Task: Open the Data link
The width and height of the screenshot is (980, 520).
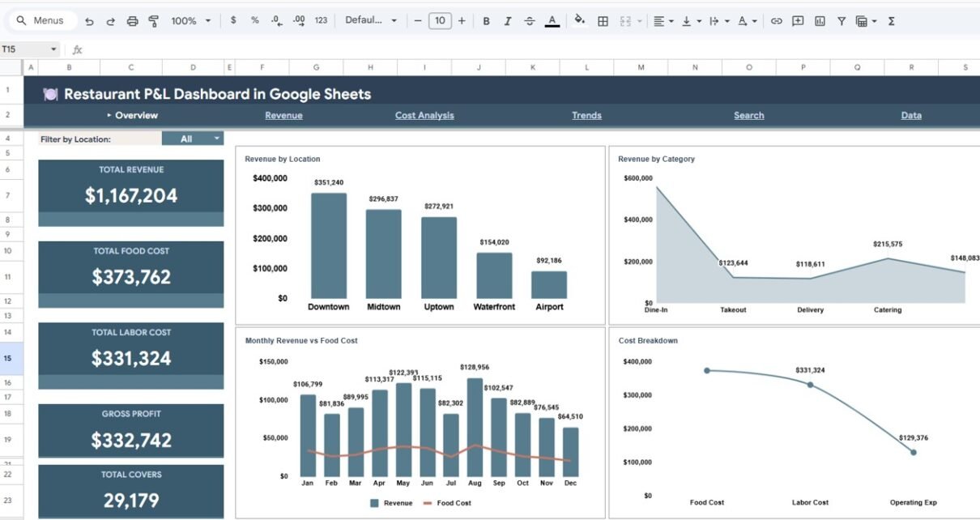Action: coord(911,116)
